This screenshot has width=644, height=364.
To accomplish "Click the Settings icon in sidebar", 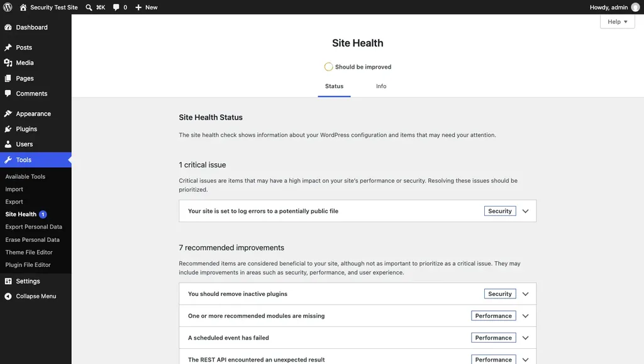I will 8,281.
